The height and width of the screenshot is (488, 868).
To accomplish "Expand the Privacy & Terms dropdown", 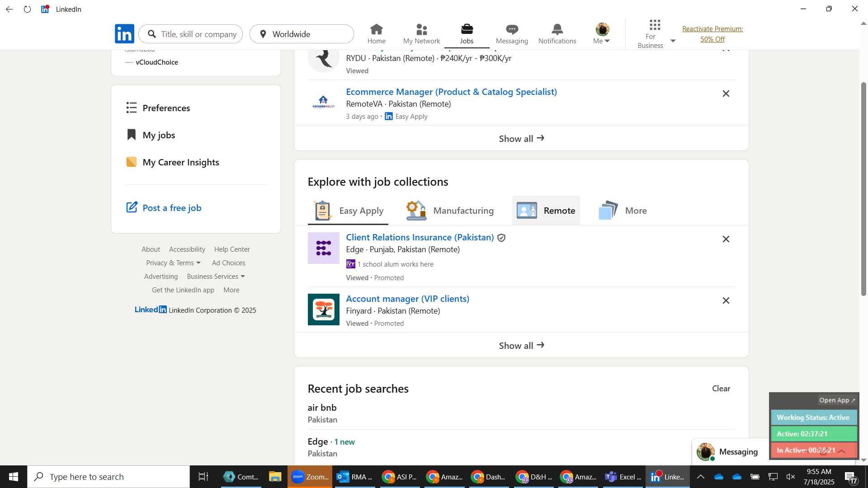I will 173,263.
